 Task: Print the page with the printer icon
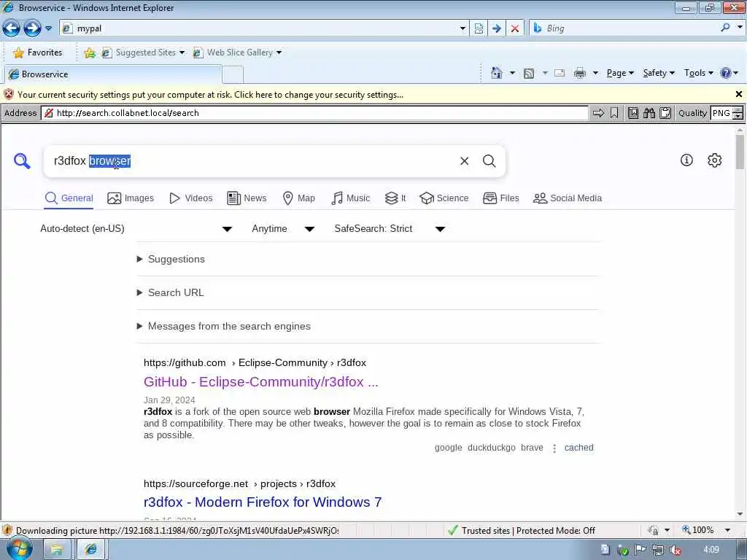click(x=580, y=73)
